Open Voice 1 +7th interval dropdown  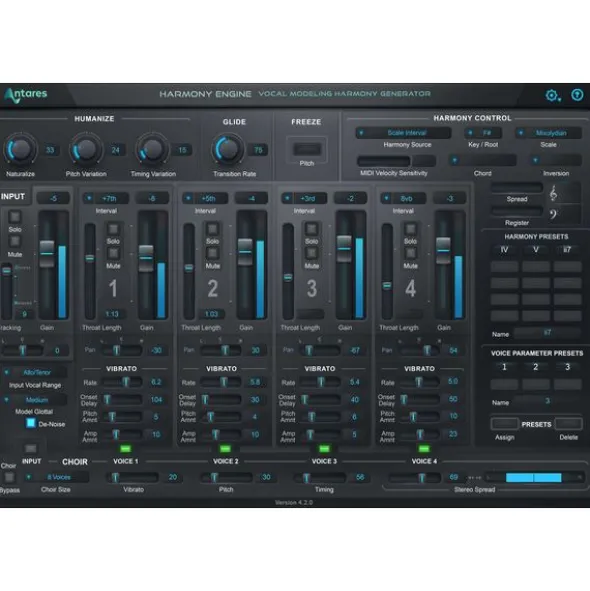coord(106,198)
